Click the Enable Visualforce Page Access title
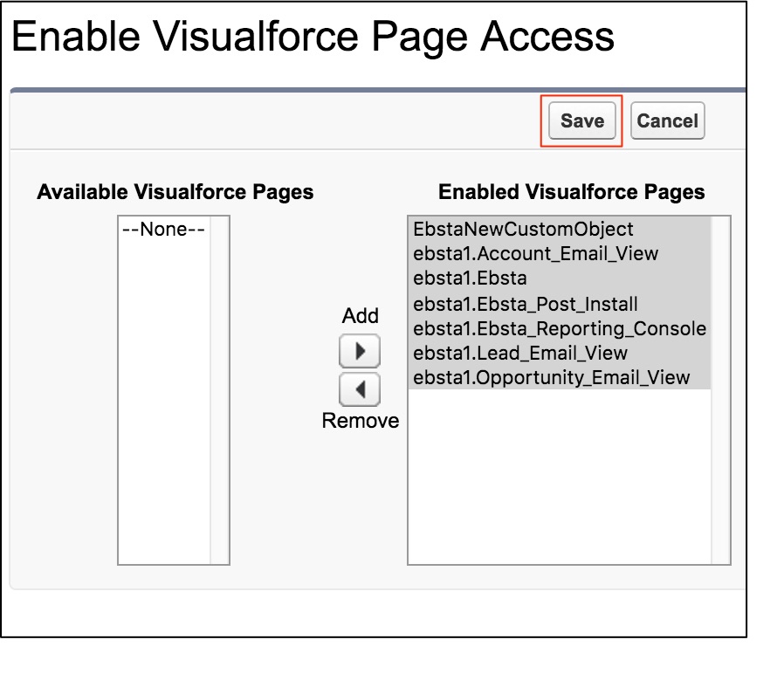This screenshot has height=674, width=784. (x=313, y=37)
